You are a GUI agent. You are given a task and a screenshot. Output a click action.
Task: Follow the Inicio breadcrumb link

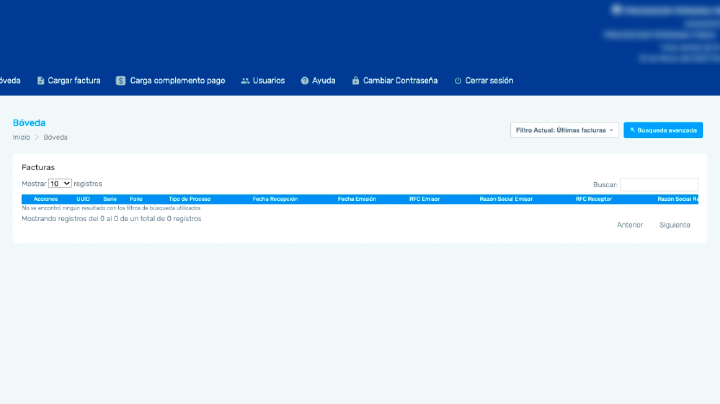click(x=21, y=137)
